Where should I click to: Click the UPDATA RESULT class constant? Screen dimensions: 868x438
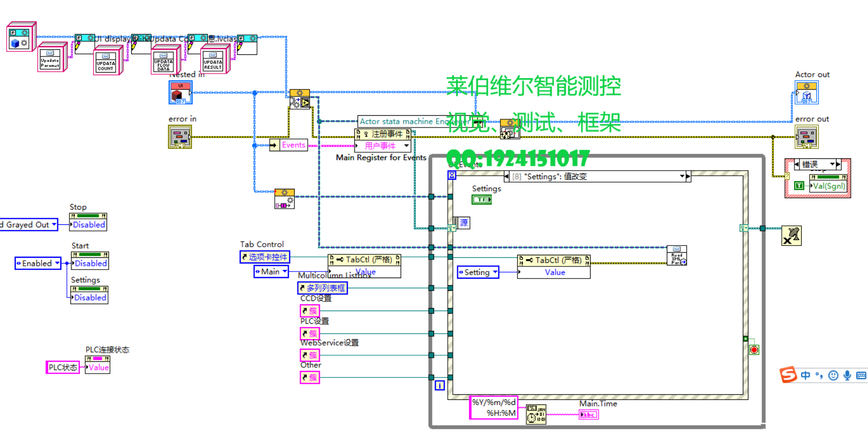coord(215,59)
